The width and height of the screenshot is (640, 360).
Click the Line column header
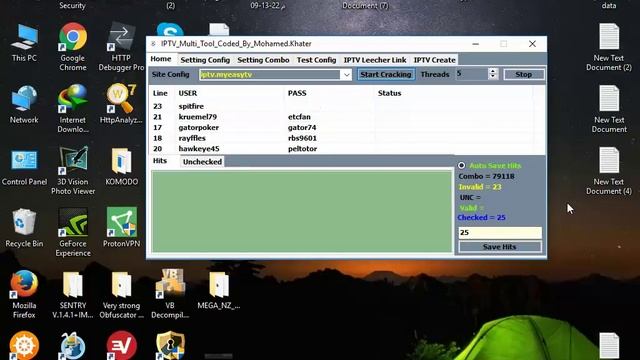(x=160, y=93)
